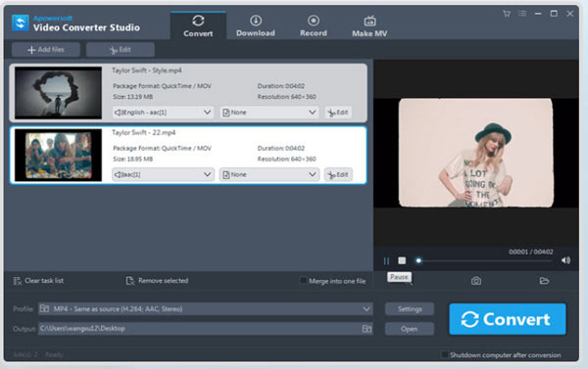Open audio track dropdown for 22.mp4
The image size is (588, 369).
pyautogui.click(x=163, y=174)
